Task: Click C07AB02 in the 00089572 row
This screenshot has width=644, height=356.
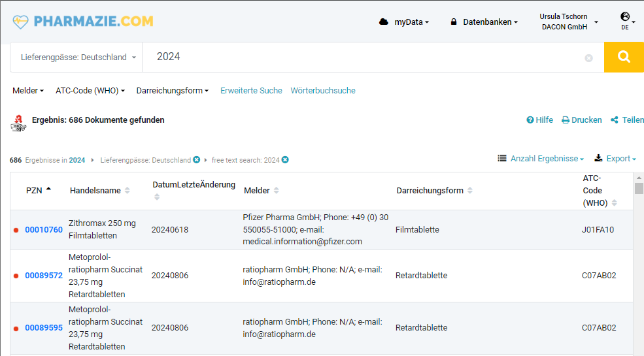Action: 599,276
